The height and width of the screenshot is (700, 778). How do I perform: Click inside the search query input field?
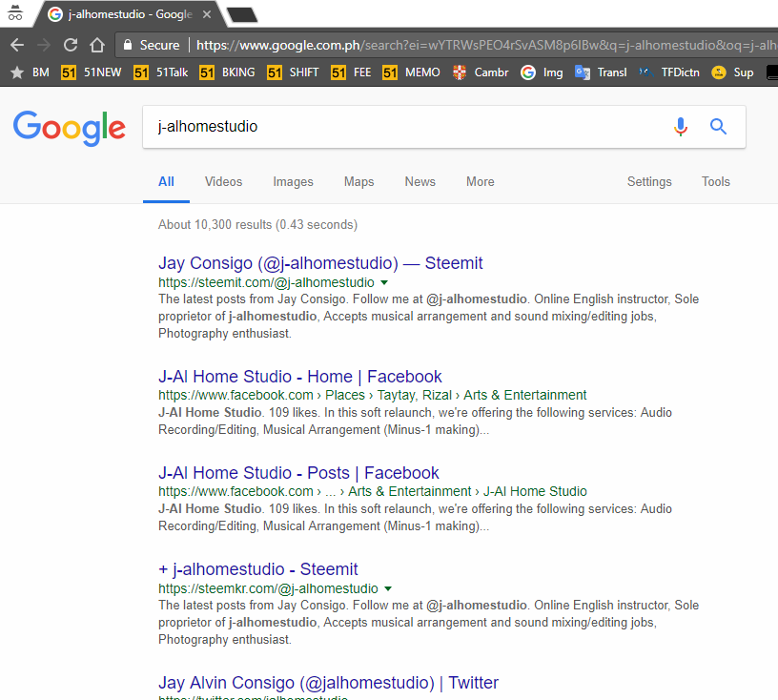click(381, 126)
